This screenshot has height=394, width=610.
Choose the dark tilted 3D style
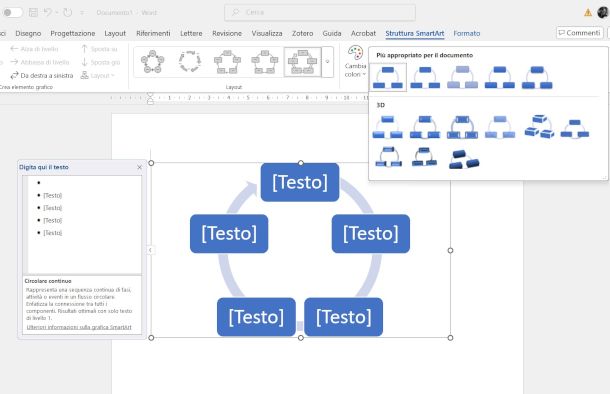tap(464, 159)
